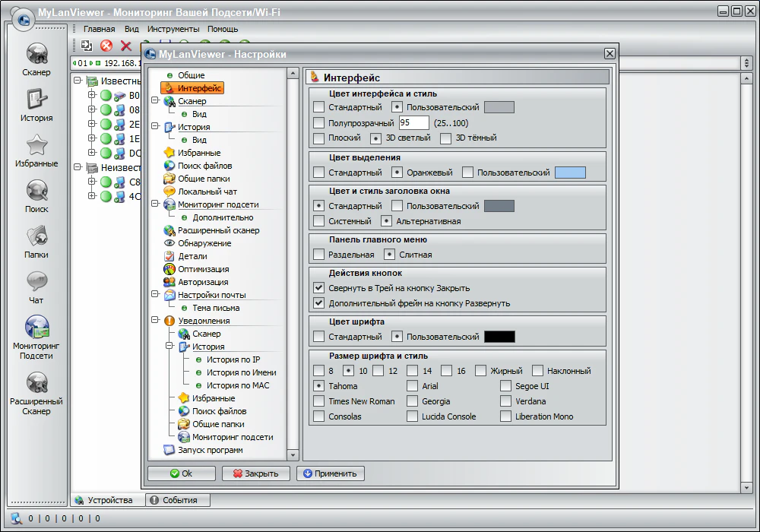
Task: Click the Применить button
Action: 334,473
